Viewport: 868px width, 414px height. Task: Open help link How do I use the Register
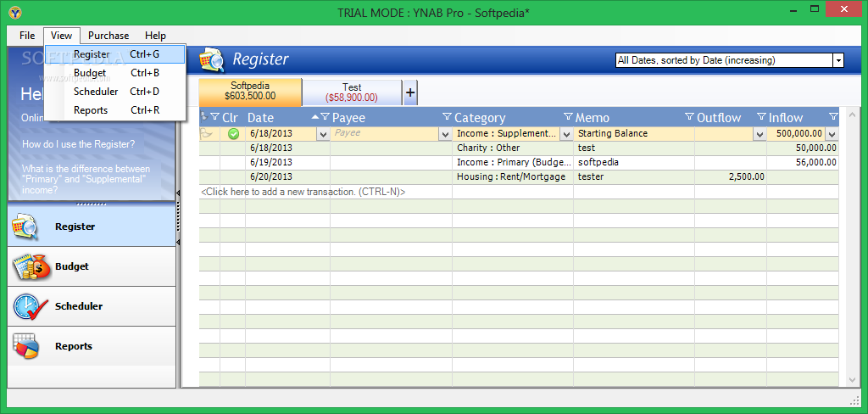click(x=79, y=145)
